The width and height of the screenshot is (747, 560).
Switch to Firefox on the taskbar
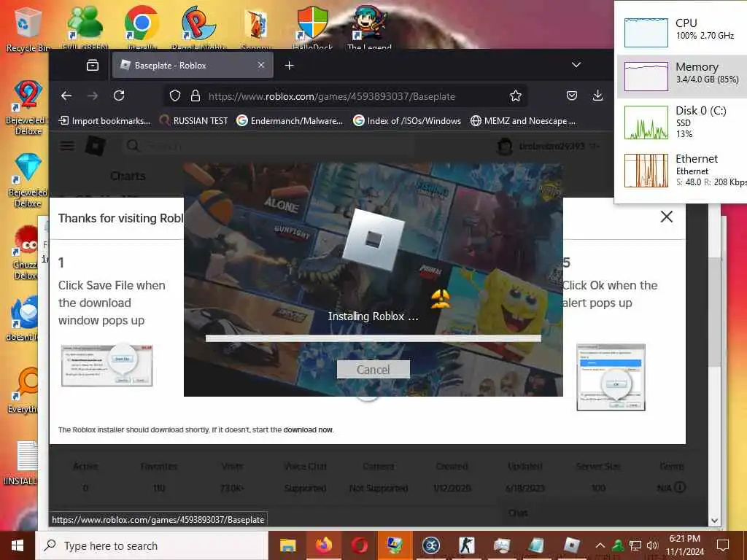click(323, 545)
